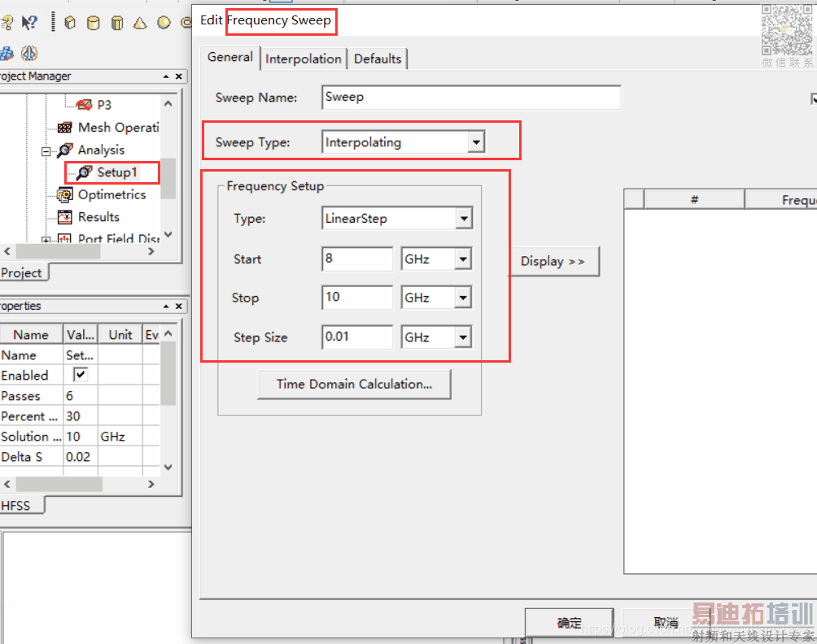The width and height of the screenshot is (817, 644).
Task: Click the Percent refinement value 30
Action: click(81, 416)
